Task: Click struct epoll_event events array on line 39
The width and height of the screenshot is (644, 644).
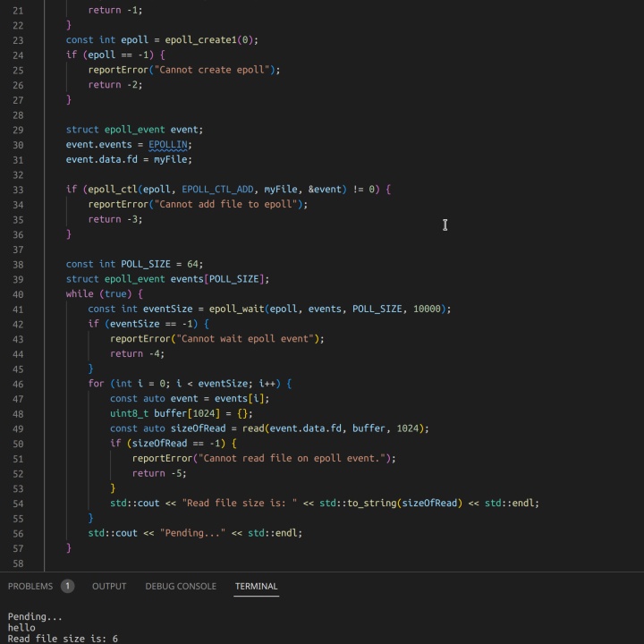Action: (167, 279)
